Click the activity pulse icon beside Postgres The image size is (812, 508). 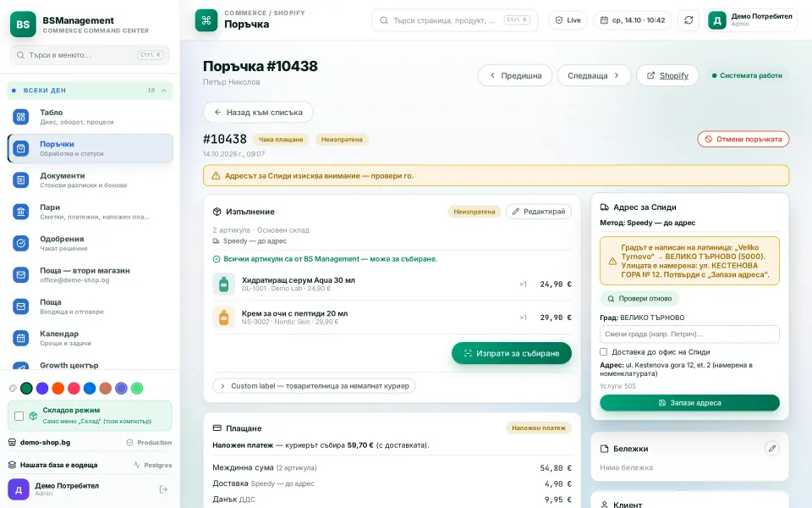137,465
